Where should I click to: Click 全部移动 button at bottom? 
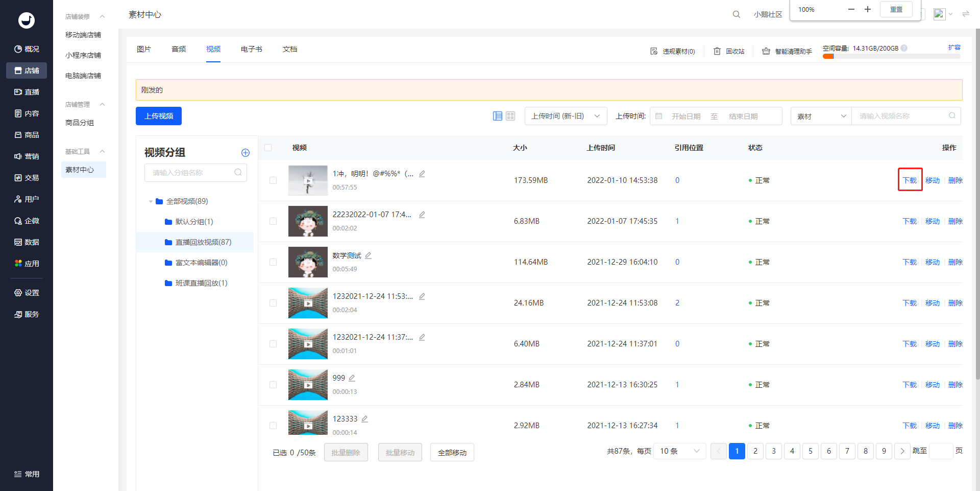452,453
